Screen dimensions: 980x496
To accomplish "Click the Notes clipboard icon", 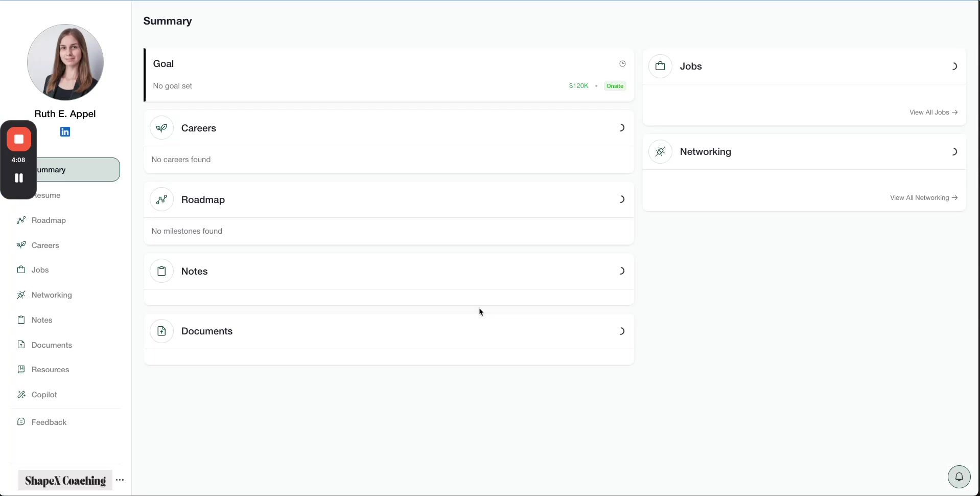I will 161,271.
